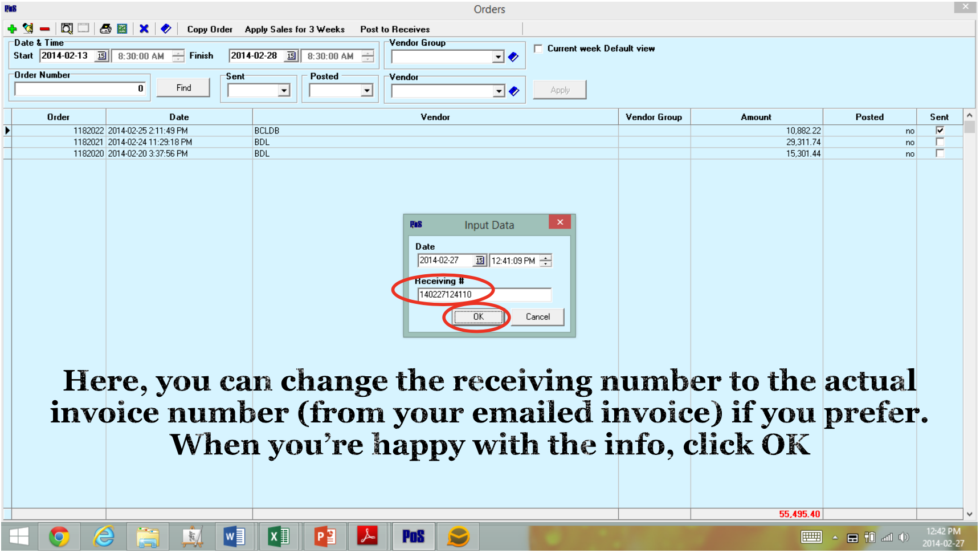Open File Explorer from taskbar

click(148, 537)
